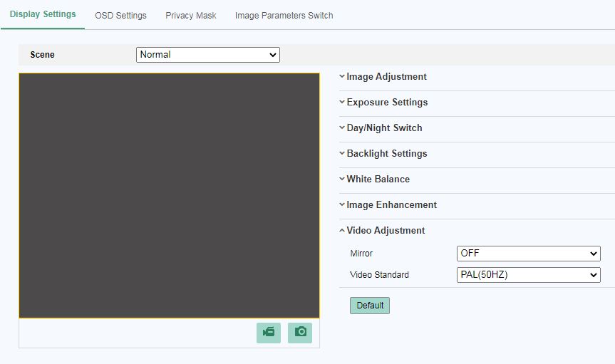Capture a snapshot with the camera icon
The width and height of the screenshot is (615, 364).
click(300, 333)
